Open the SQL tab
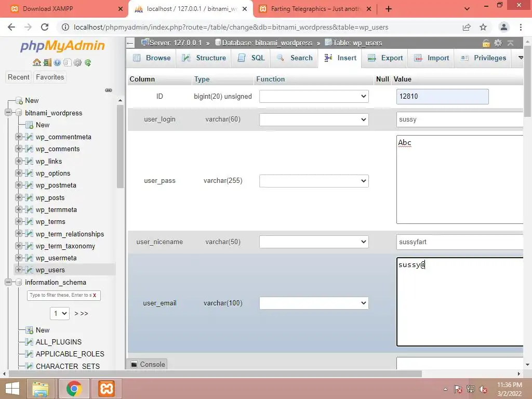532x399 pixels. [x=251, y=58]
